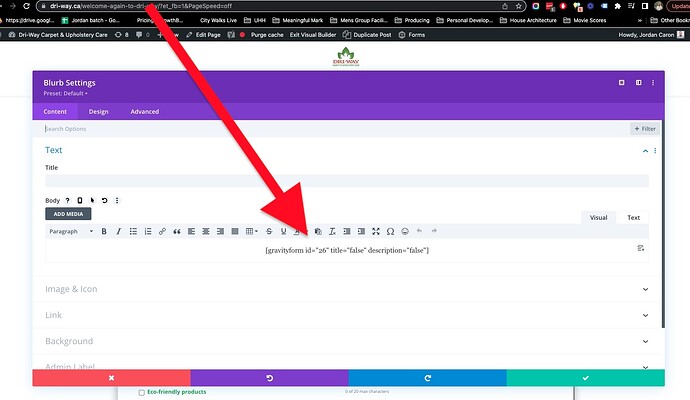
Task: Switch to the Design tab
Action: (x=99, y=112)
